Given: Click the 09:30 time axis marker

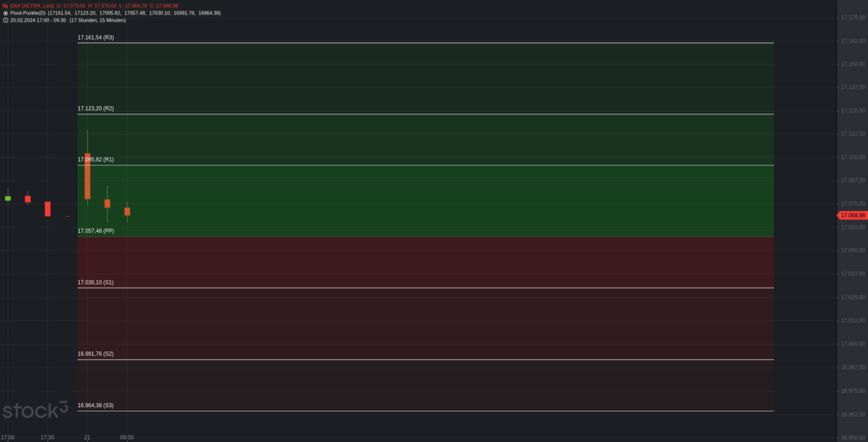Looking at the screenshot, I should click(127, 438).
